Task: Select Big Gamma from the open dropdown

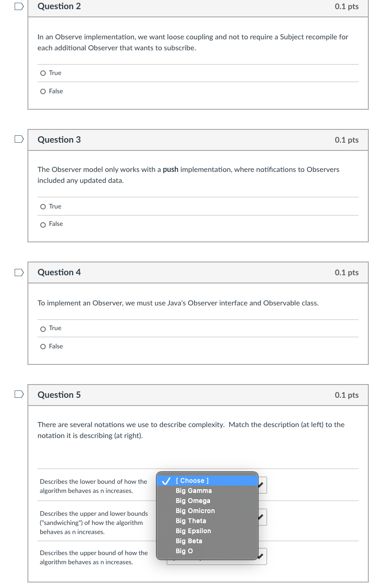Action: pyautogui.click(x=193, y=491)
